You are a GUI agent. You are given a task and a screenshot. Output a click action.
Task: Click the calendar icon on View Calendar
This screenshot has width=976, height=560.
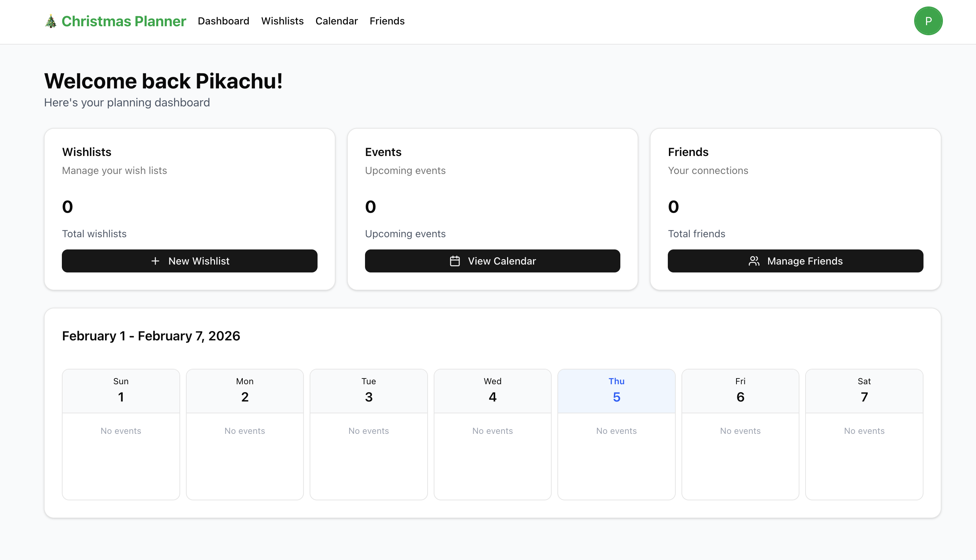click(454, 261)
